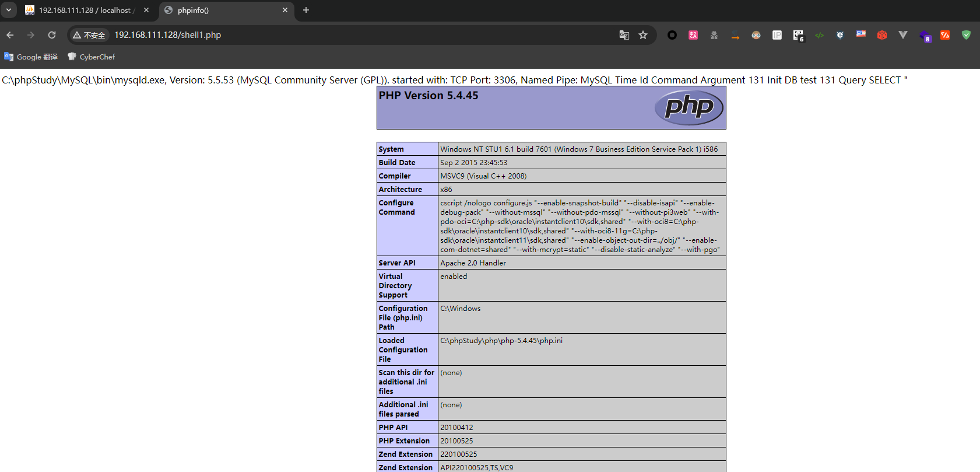This screenshot has width=980, height=472.
Task: Click the PHP logo image
Action: coord(689,107)
